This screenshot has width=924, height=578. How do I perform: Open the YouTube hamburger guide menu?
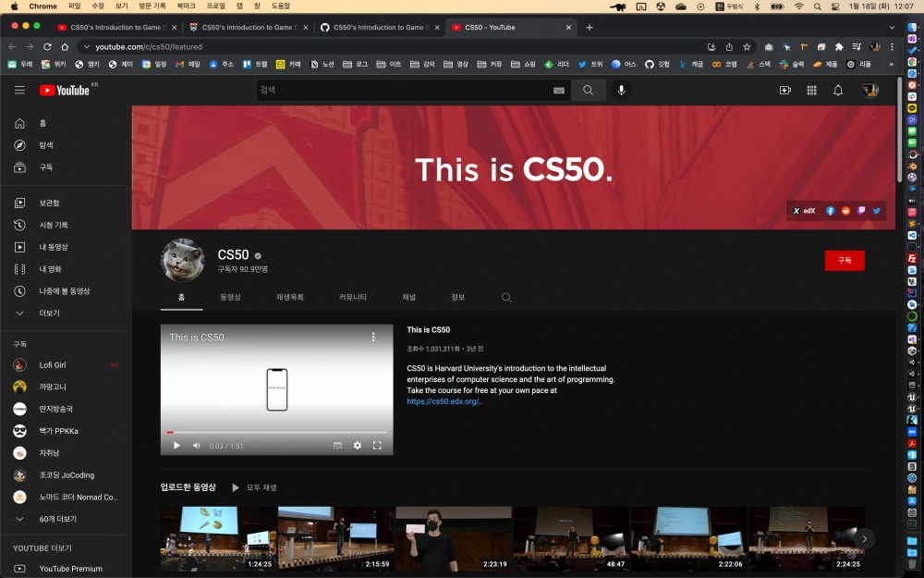tap(19, 91)
